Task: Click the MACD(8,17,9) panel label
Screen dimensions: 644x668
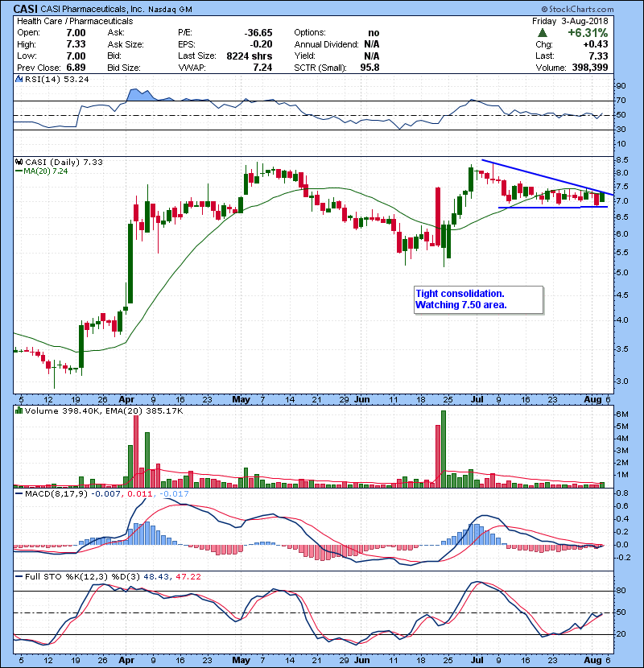Action: pos(56,494)
